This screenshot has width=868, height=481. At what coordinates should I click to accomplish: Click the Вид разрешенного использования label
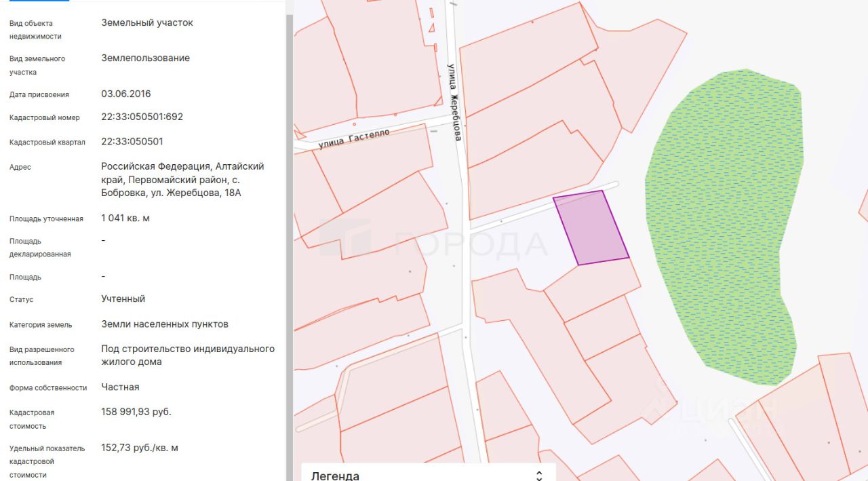click(x=42, y=356)
